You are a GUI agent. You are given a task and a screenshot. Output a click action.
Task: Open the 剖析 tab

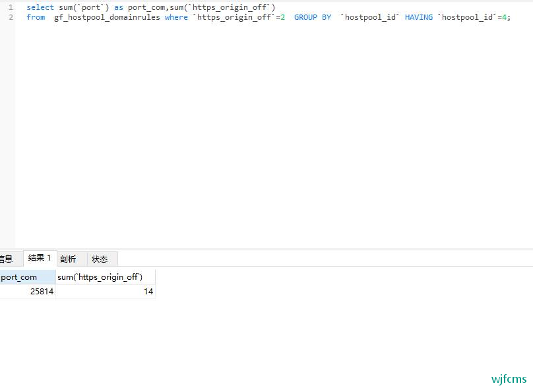tap(72, 259)
